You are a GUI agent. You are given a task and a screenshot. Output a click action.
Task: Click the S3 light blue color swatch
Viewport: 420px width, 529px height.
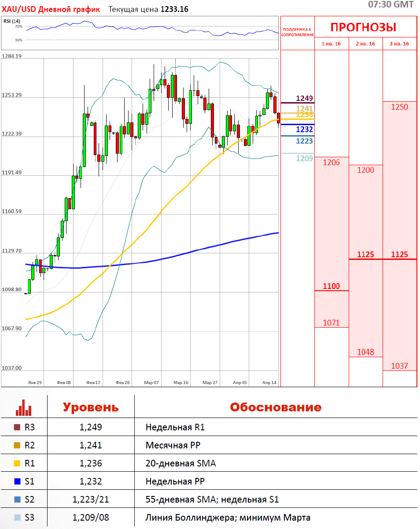(x=17, y=518)
